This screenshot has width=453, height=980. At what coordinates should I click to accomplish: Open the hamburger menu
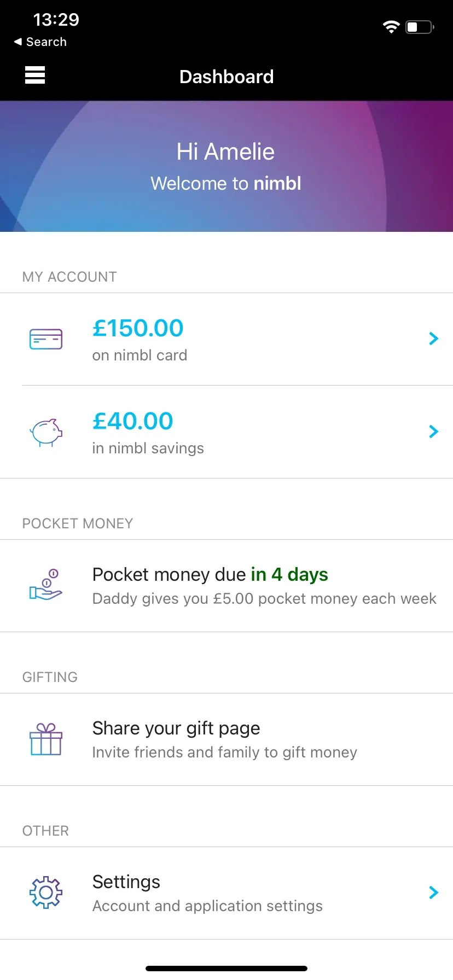(x=35, y=75)
